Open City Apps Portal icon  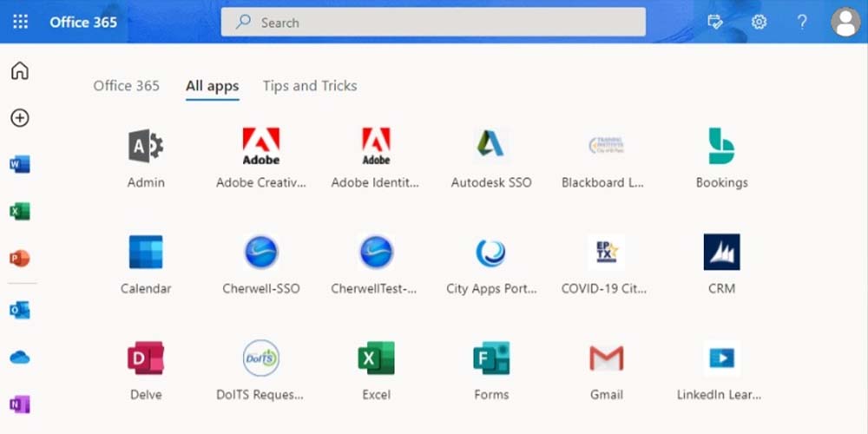point(491,253)
